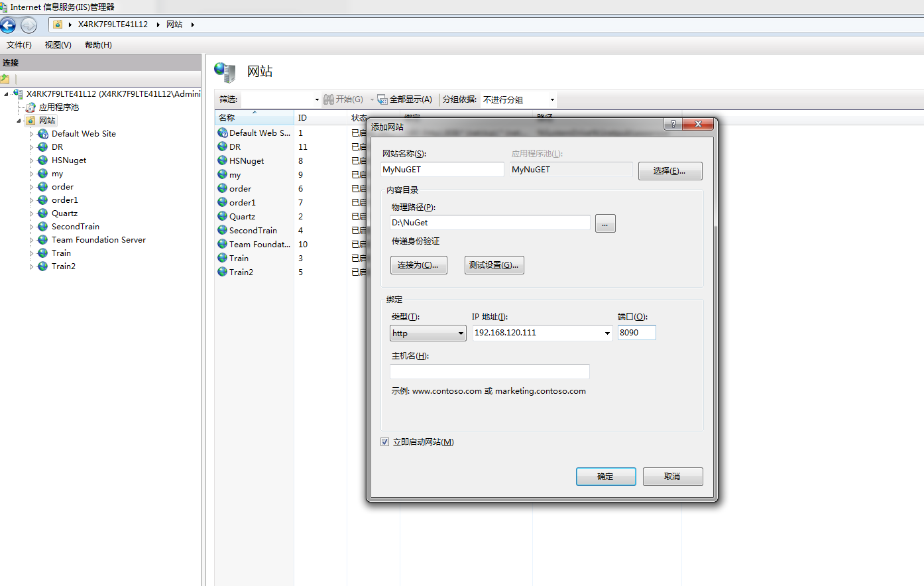The height and width of the screenshot is (586, 924).
Task: Click the ID cell 10
Action: 303,244
